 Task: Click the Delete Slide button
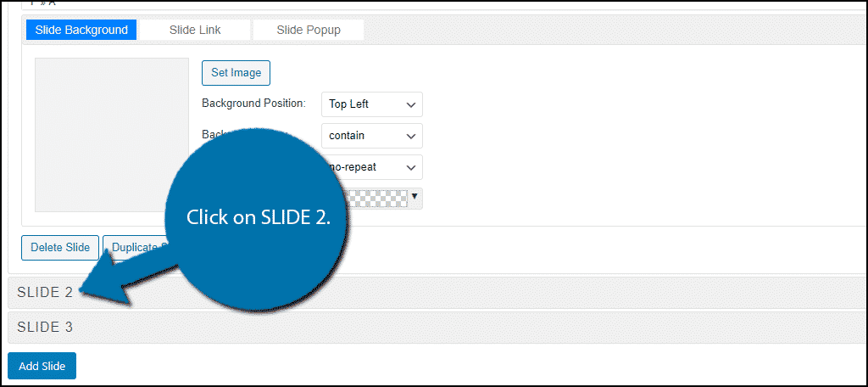coord(60,248)
